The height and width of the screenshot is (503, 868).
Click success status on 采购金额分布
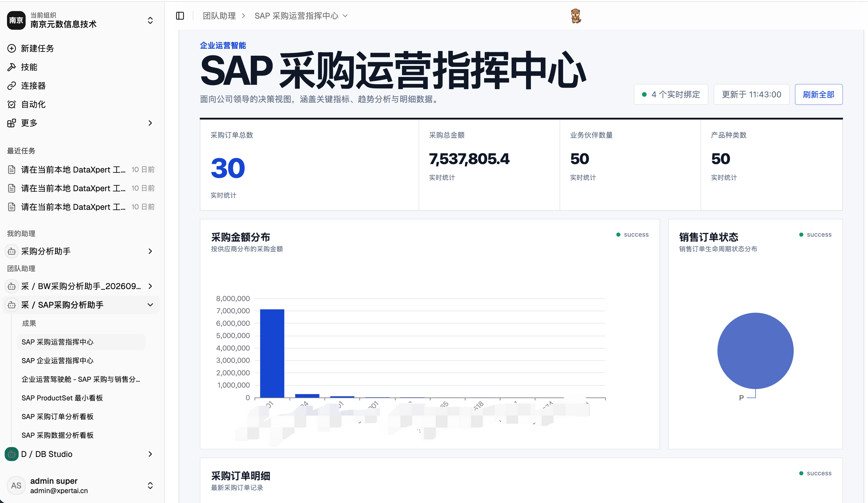point(632,234)
